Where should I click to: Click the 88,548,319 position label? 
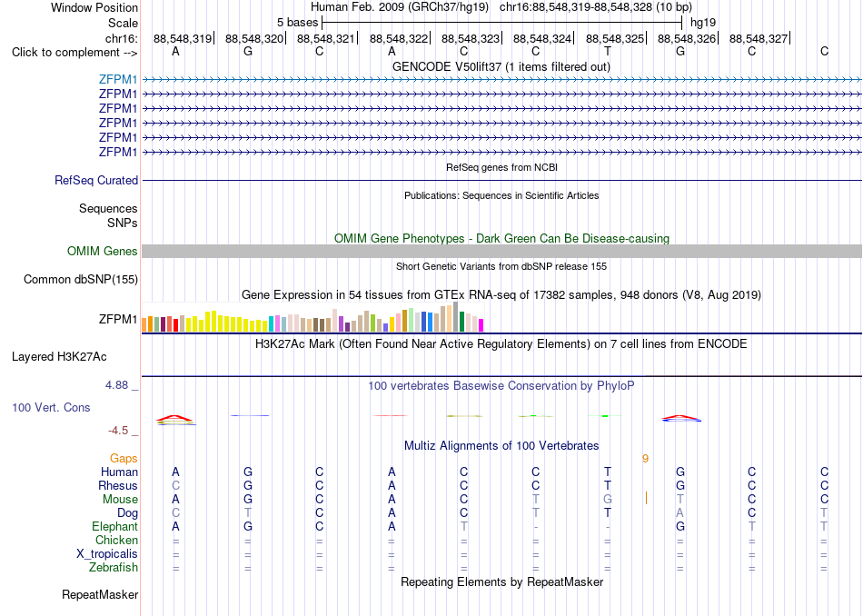(x=183, y=38)
